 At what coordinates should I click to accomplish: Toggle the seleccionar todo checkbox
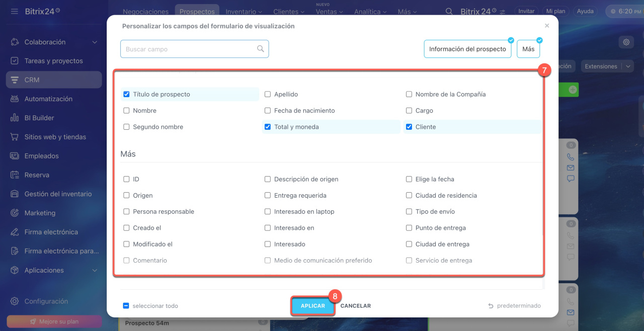click(x=126, y=306)
